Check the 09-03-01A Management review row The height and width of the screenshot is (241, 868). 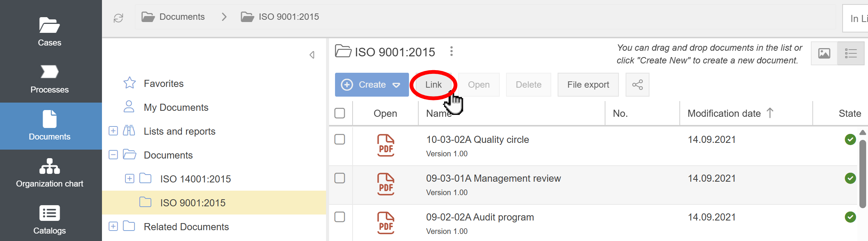[x=340, y=178]
